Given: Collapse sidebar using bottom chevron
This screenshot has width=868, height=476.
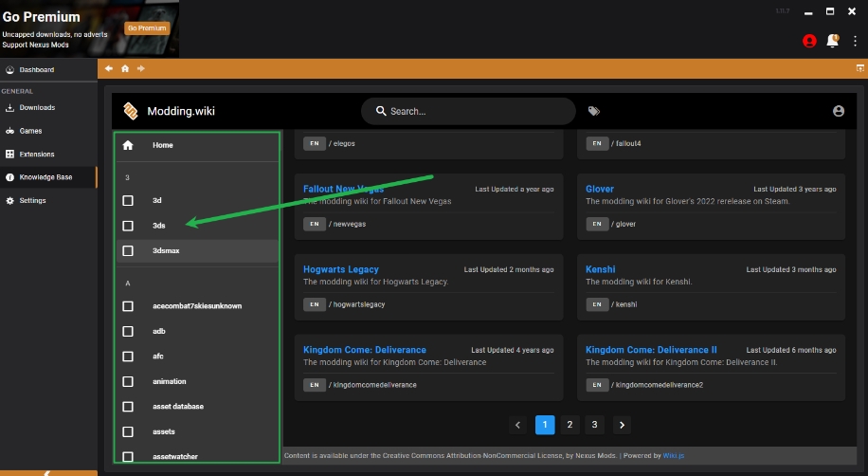Looking at the screenshot, I should tap(48, 472).
